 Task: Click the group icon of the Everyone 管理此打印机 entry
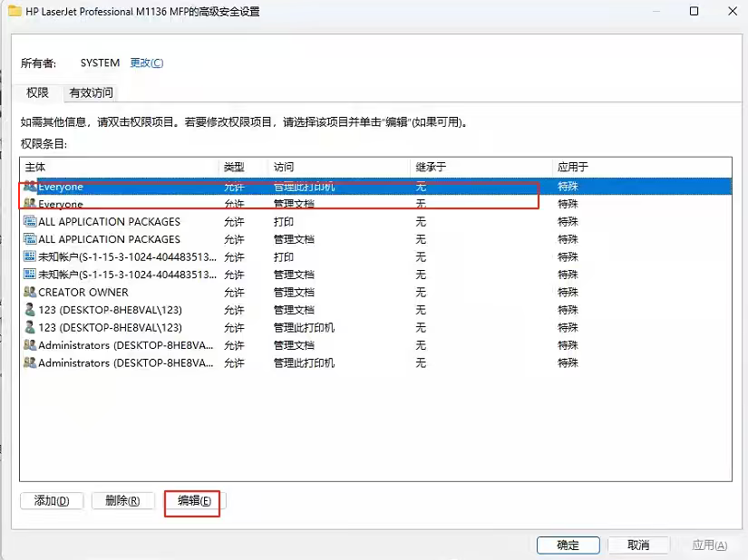pyautogui.click(x=30, y=186)
